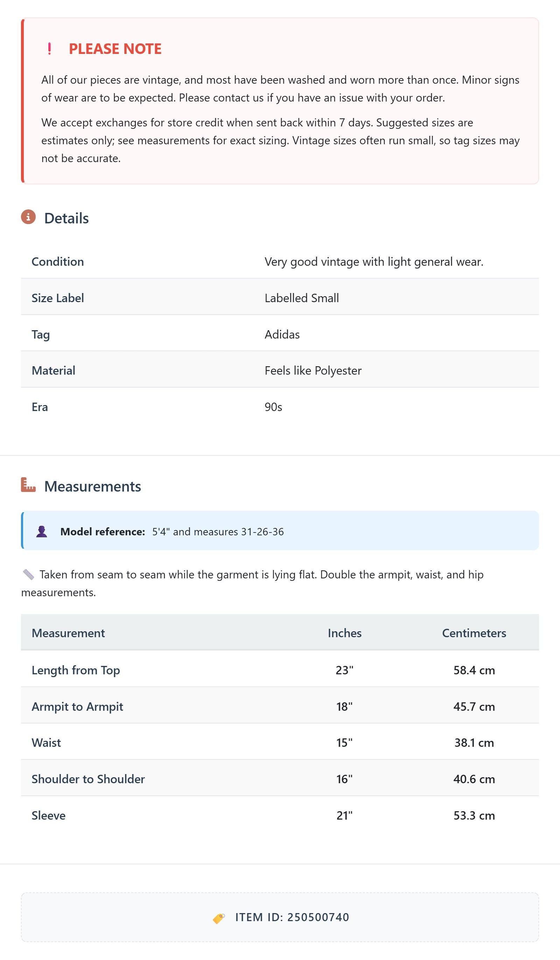Click the Sleeve 21" inches value
560x960 pixels.
pos(344,816)
